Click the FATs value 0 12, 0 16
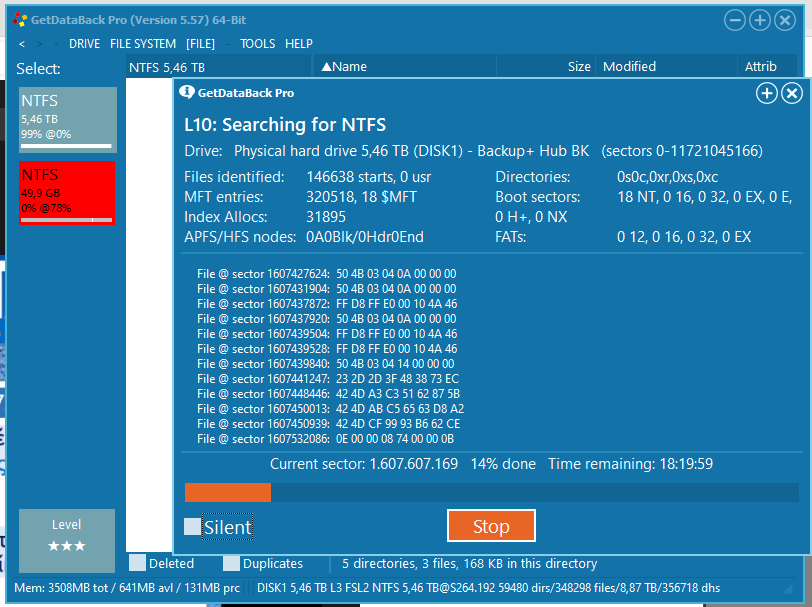 [x=684, y=237]
